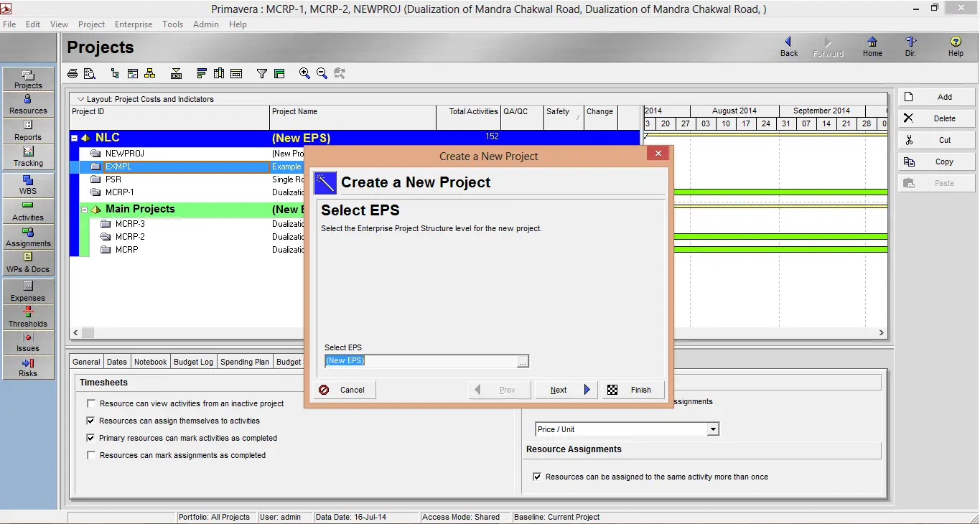Select the Filter funnel toolbar icon
The image size is (980, 524).
tap(262, 73)
